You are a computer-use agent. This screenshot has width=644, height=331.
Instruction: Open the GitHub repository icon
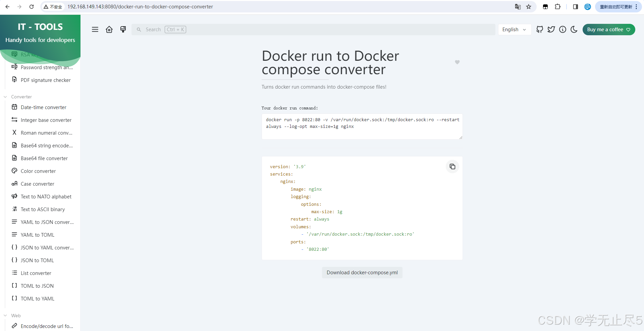click(540, 30)
